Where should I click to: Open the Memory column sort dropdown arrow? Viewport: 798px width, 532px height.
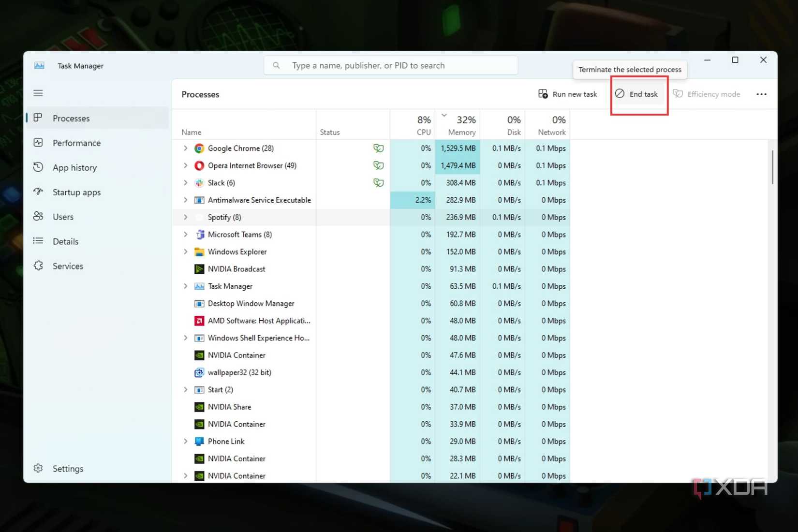[444, 115]
